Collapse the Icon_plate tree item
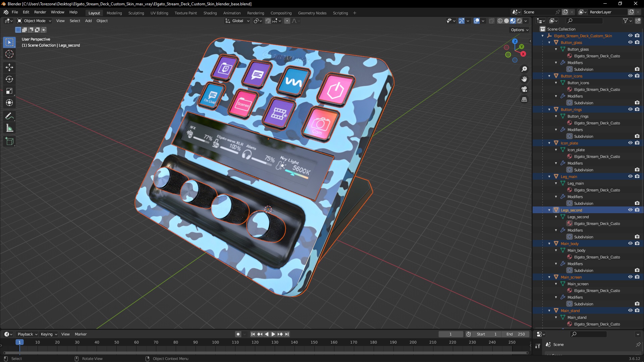This screenshot has height=362, width=644. coord(549,143)
